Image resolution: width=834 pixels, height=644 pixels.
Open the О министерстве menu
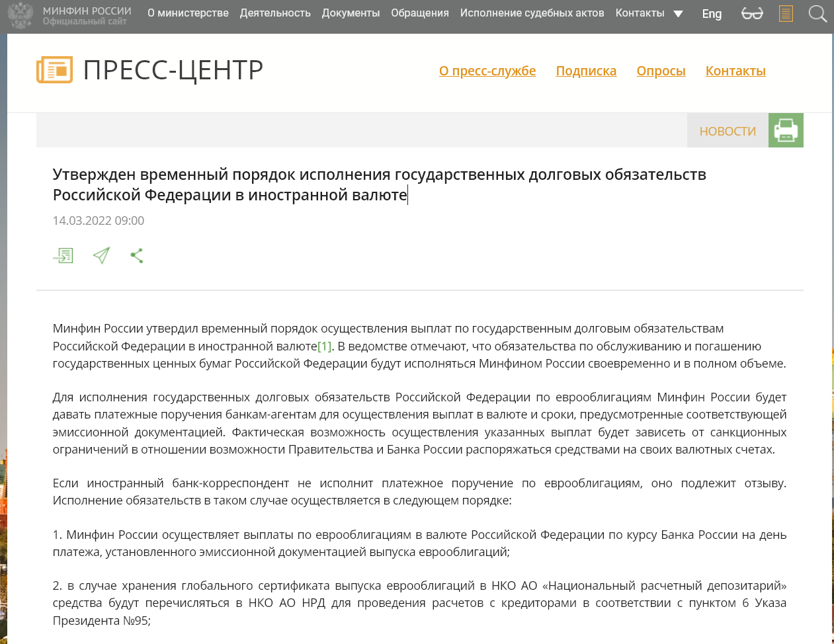(188, 13)
